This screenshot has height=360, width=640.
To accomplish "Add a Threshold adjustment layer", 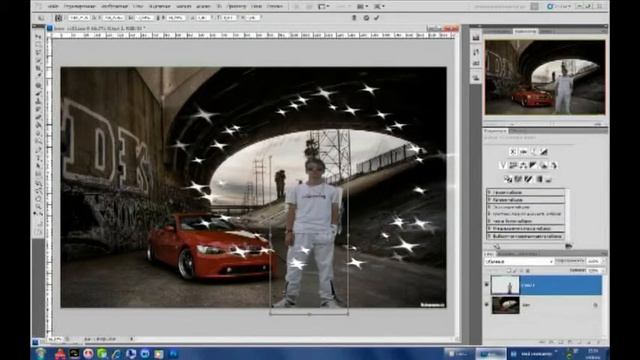I will click(528, 179).
